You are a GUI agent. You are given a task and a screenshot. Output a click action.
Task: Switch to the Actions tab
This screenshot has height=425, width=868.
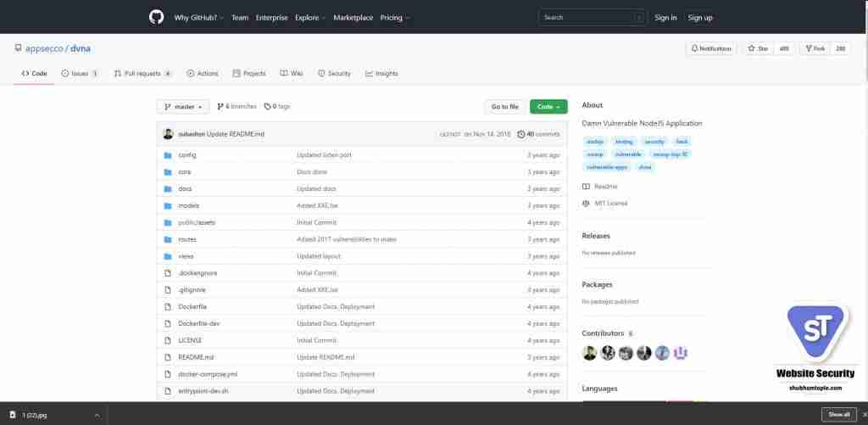(203, 73)
